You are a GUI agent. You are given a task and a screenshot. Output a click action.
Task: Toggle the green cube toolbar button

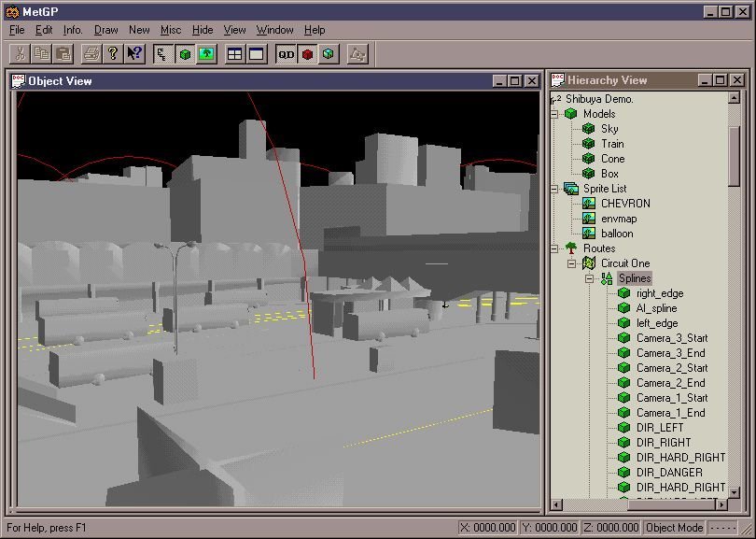click(x=185, y=53)
